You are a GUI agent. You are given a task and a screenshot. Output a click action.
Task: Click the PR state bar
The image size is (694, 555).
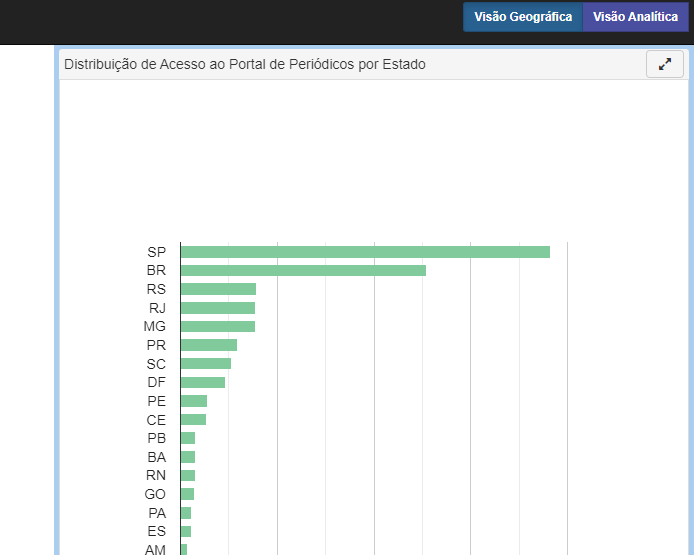click(x=209, y=345)
